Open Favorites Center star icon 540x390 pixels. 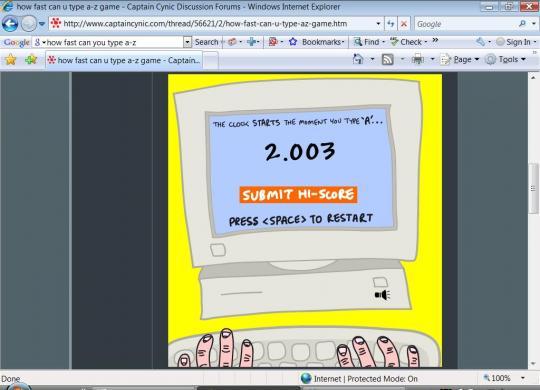coord(11,60)
